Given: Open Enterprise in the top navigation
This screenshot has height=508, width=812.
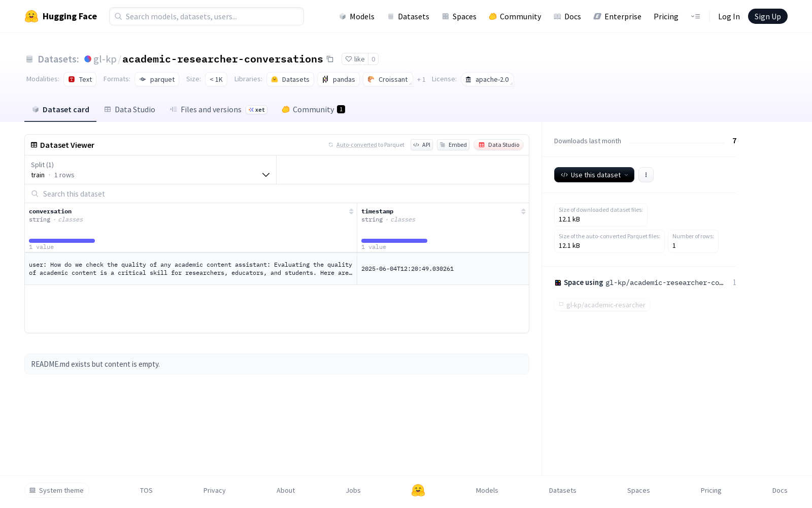Looking at the screenshot, I should click(x=618, y=16).
